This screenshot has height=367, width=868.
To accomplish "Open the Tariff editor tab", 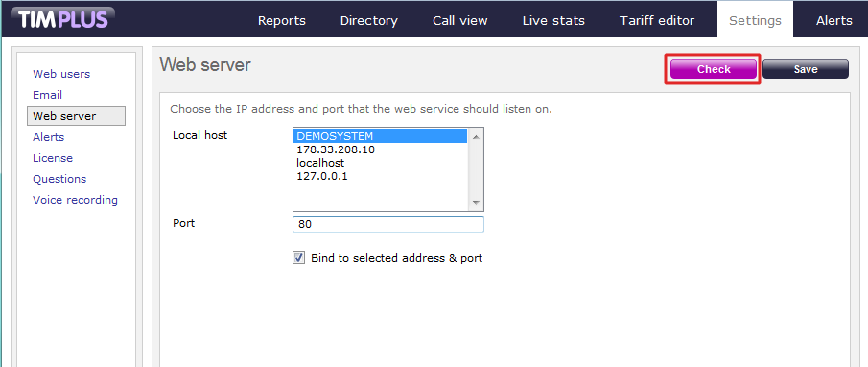I will pos(657,20).
